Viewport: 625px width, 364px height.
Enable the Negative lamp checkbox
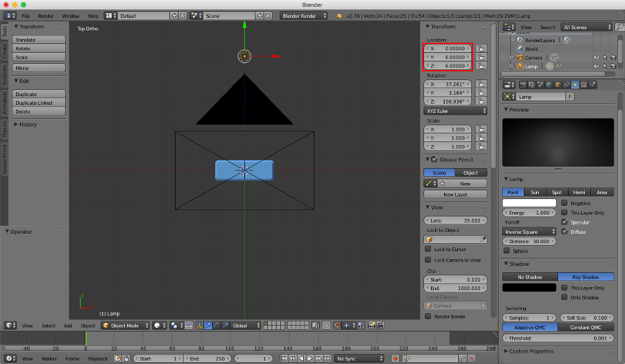[564, 203]
